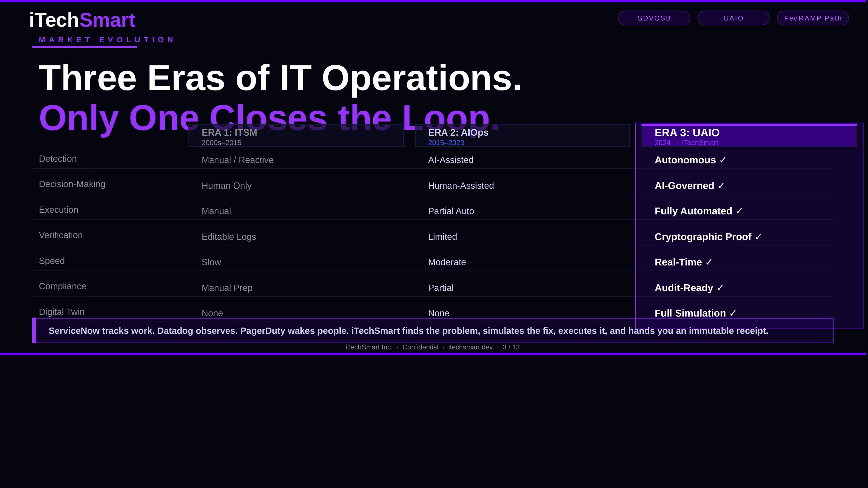
Task: Click the 'Manual / Reactive' cell
Action: pos(237,160)
